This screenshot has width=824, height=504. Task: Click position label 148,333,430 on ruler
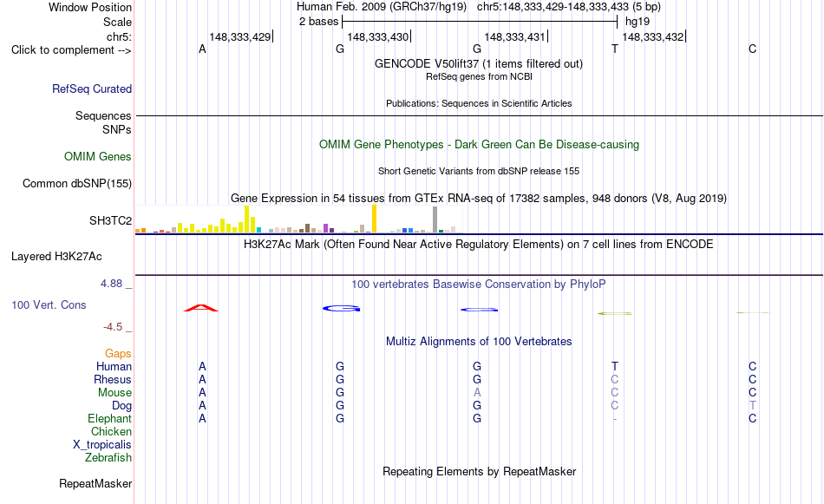point(378,36)
